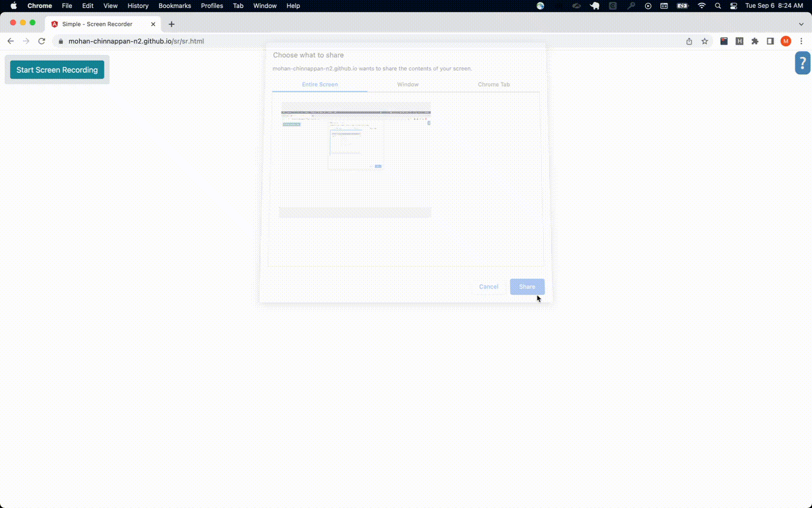Select the Simple - Screen Recorder tab
Viewport: 812px width, 508px height.
(x=102, y=24)
